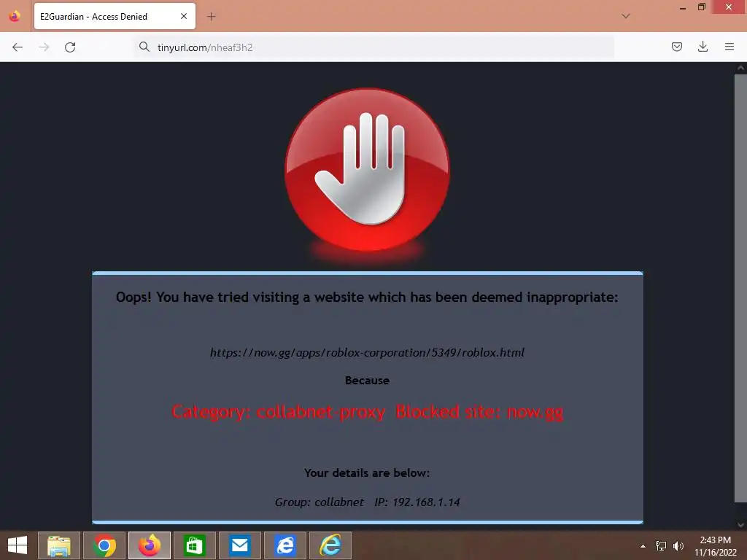This screenshot has width=747, height=560.
Task: Open the Firefox application menu
Action: [x=729, y=47]
